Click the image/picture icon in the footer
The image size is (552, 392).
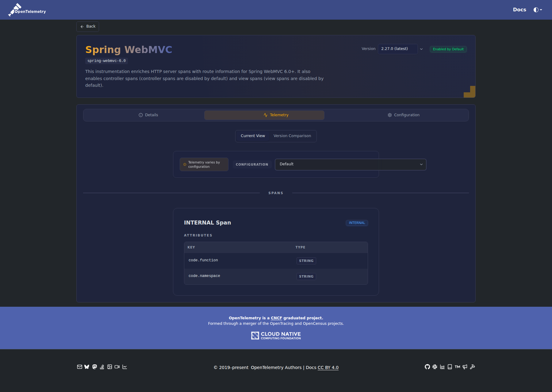point(109,367)
